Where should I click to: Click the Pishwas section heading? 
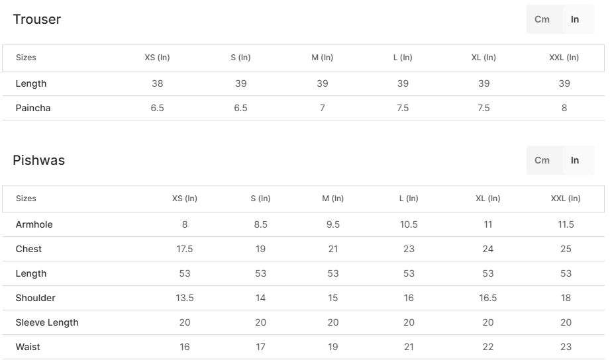point(39,160)
